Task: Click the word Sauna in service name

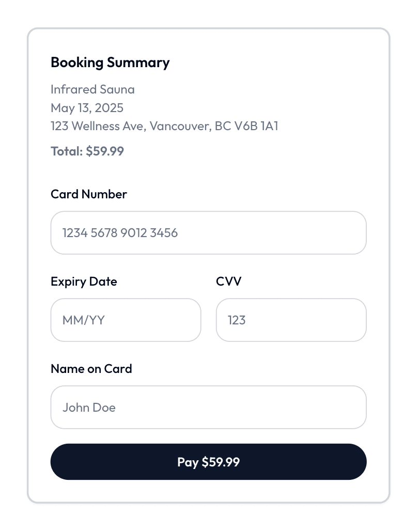Action: (117, 89)
